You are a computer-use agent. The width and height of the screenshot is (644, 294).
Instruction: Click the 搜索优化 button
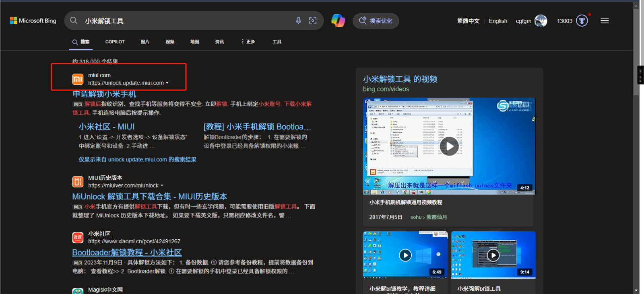coord(376,21)
